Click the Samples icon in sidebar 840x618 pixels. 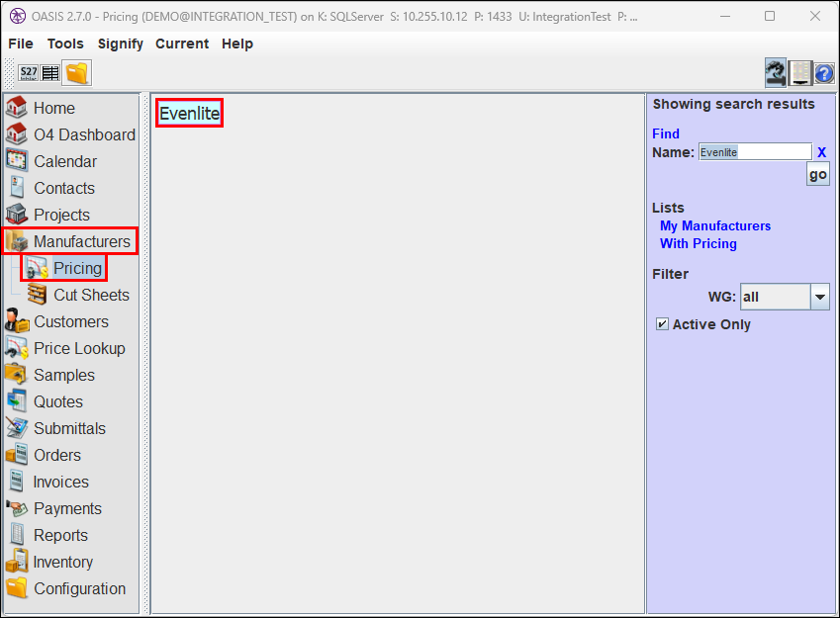tap(17, 375)
